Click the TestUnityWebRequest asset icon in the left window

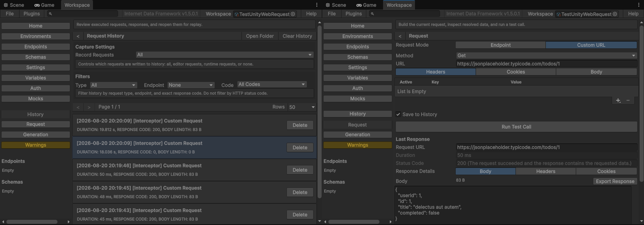pyautogui.click(x=237, y=14)
